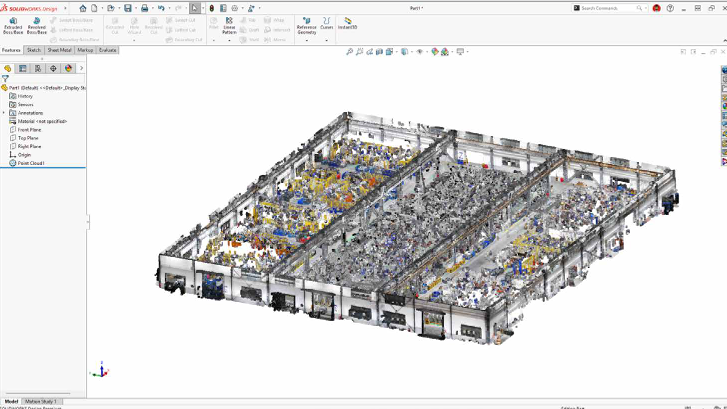The height and width of the screenshot is (409, 727).
Task: Open File Properties icon in top toolbar
Action: [223, 8]
